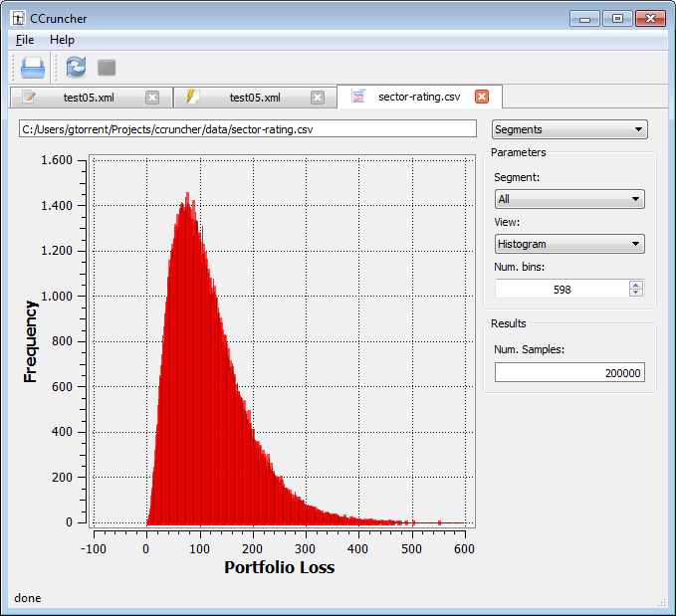Open the View dropdown showing Histogram
This screenshot has height=616, width=676.
[x=569, y=244]
